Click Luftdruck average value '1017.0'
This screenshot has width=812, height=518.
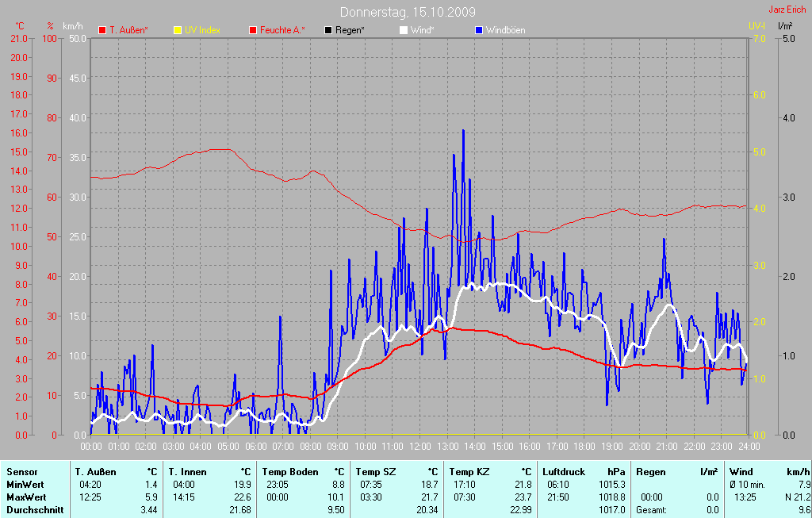pyautogui.click(x=612, y=510)
